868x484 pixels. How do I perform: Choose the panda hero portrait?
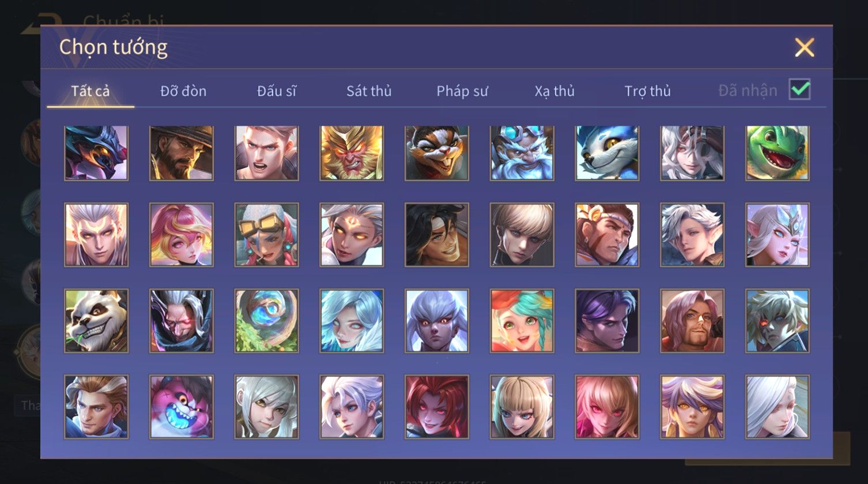96,321
